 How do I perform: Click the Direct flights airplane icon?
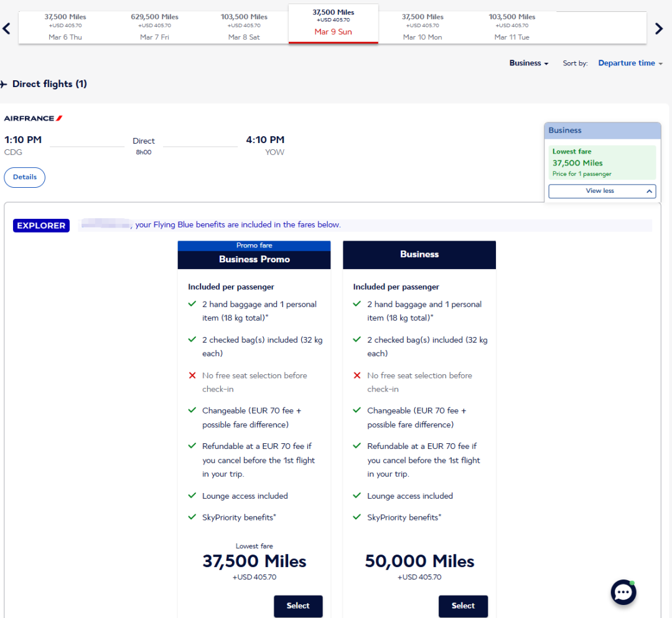coord(4,84)
